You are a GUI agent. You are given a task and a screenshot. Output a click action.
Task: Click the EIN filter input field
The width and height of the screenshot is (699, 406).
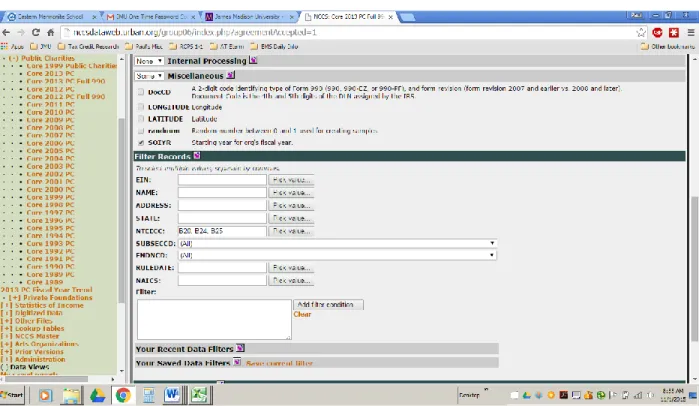click(222, 180)
